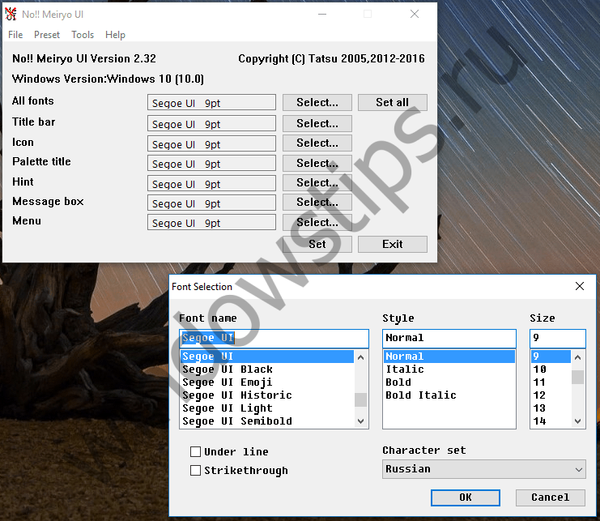Screen dimensions: 600x521
Task: Select Segoe UI Light in font list
Action: pyautogui.click(x=267, y=408)
